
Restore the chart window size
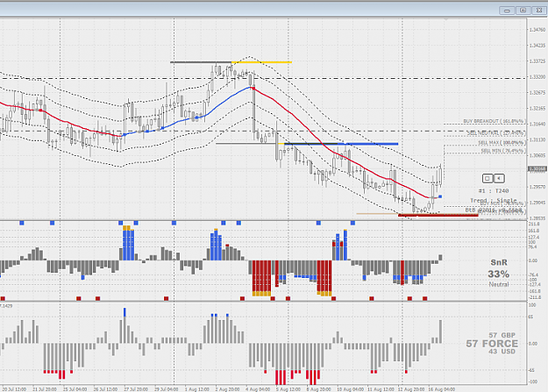pos(523,11)
